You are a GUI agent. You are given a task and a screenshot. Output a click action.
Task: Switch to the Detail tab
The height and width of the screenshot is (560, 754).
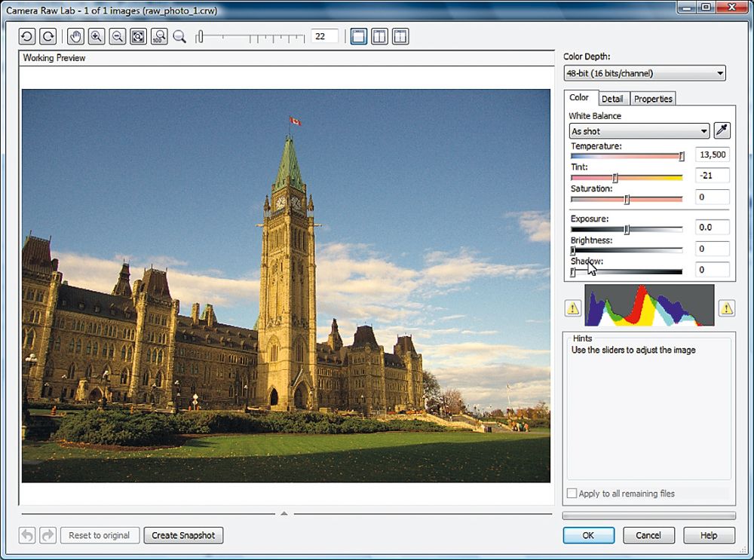tap(612, 99)
